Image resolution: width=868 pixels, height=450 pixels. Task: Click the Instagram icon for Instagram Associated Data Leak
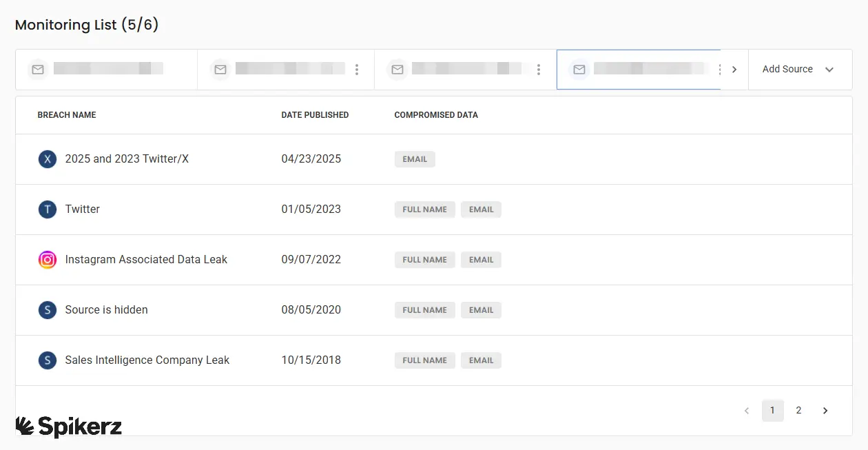click(x=47, y=260)
